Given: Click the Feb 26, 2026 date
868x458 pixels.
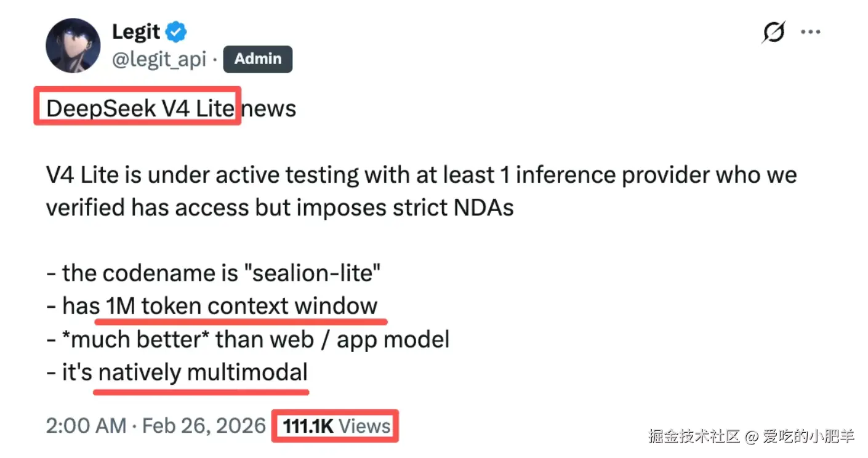Looking at the screenshot, I should pos(204,425).
